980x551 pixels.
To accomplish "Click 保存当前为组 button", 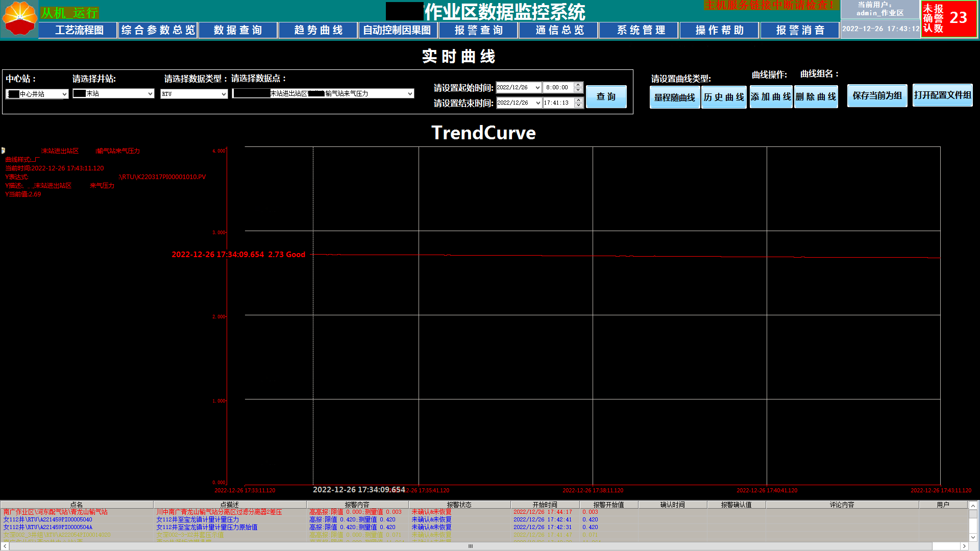I will [877, 95].
